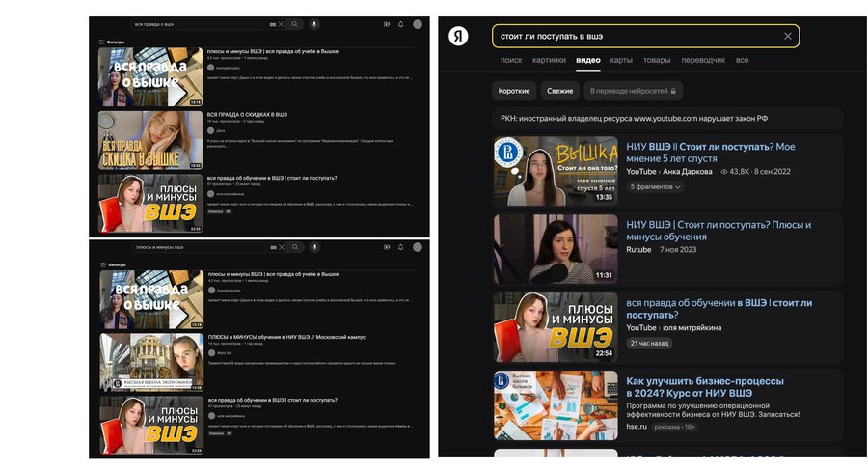Screen dimensions: 868x473
Task: Click the channel avatar under the 'Московский кампус' video
Action: pyautogui.click(x=211, y=352)
